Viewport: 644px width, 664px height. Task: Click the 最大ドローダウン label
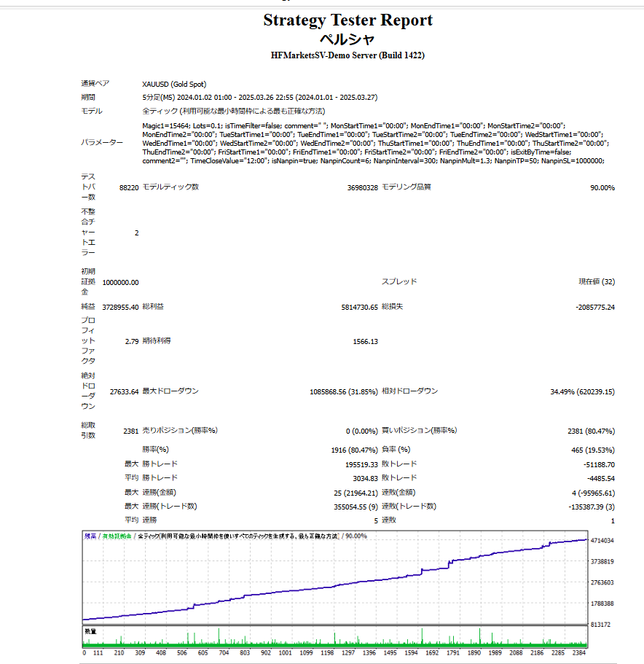(x=170, y=391)
